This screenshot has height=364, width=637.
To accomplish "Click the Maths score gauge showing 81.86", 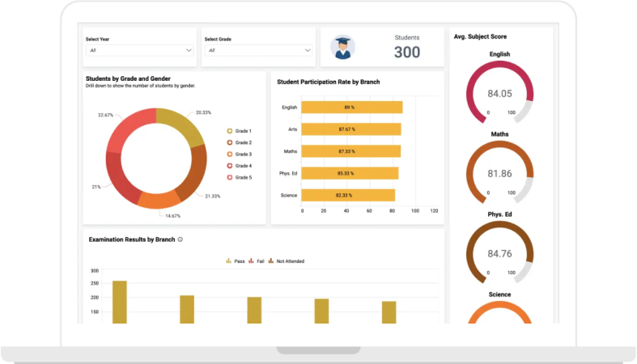I will (x=500, y=173).
